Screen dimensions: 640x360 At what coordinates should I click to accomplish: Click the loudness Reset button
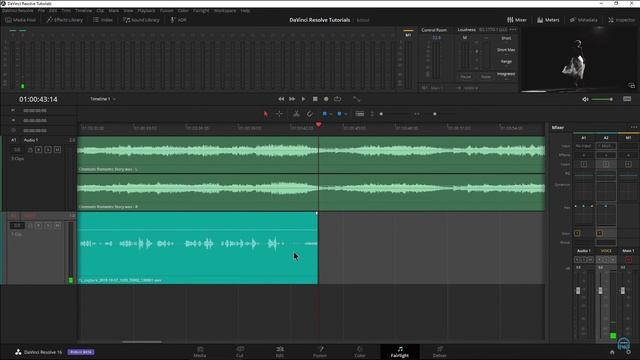(x=486, y=76)
